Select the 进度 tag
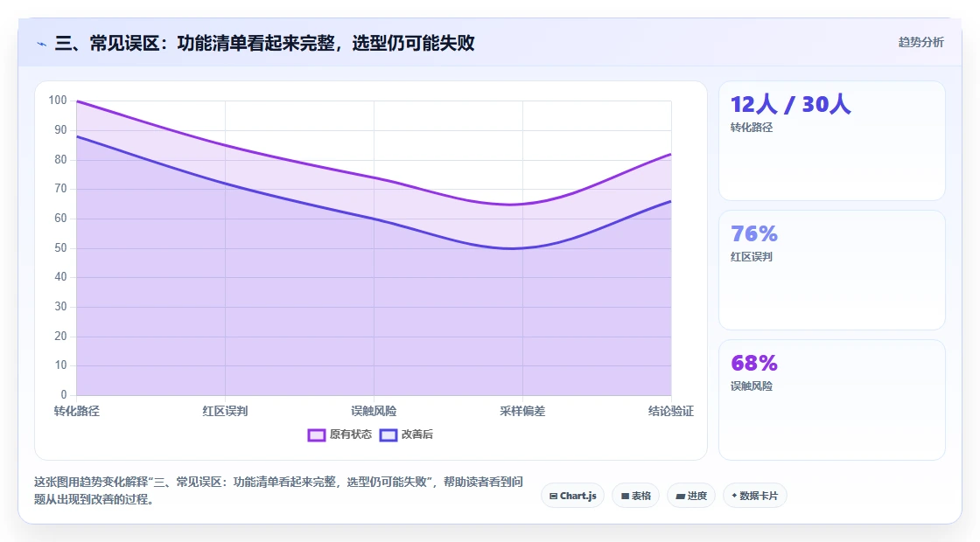 coord(691,496)
